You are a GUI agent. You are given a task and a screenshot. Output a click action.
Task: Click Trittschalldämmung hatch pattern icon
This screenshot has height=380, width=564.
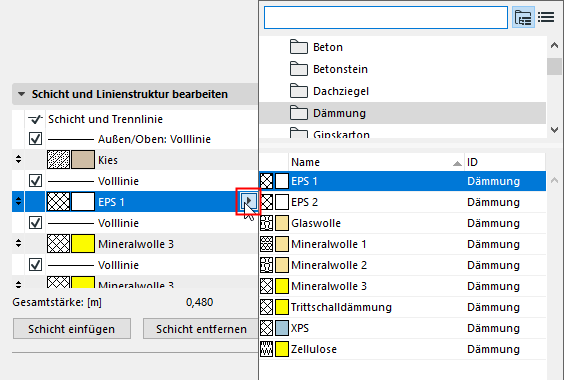267,307
